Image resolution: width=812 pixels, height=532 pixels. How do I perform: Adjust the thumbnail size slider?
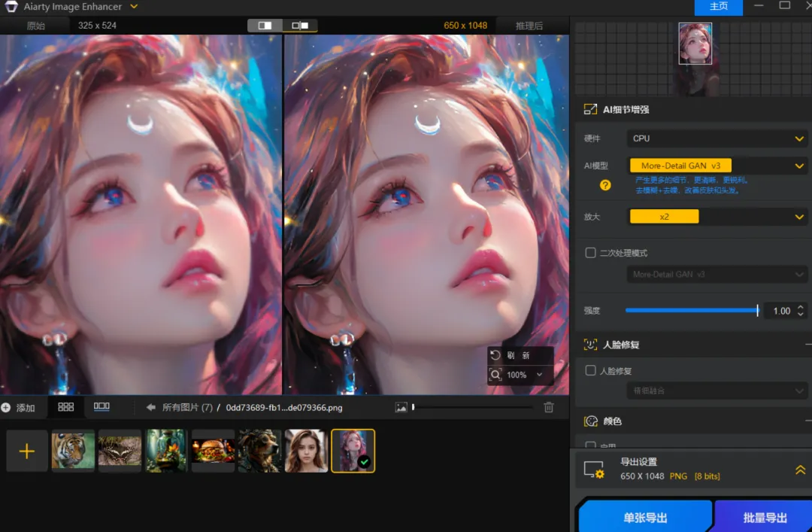coord(472,408)
